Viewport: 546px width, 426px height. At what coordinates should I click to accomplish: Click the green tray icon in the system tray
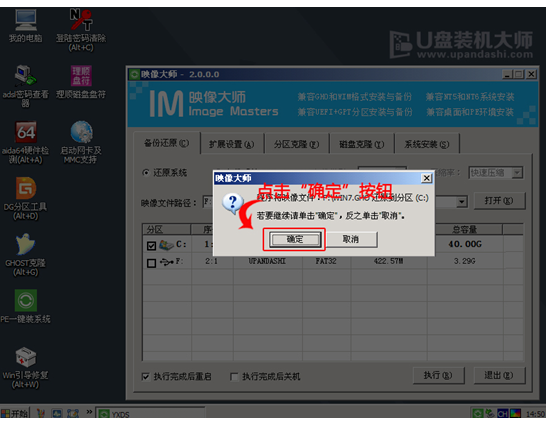tap(477, 414)
